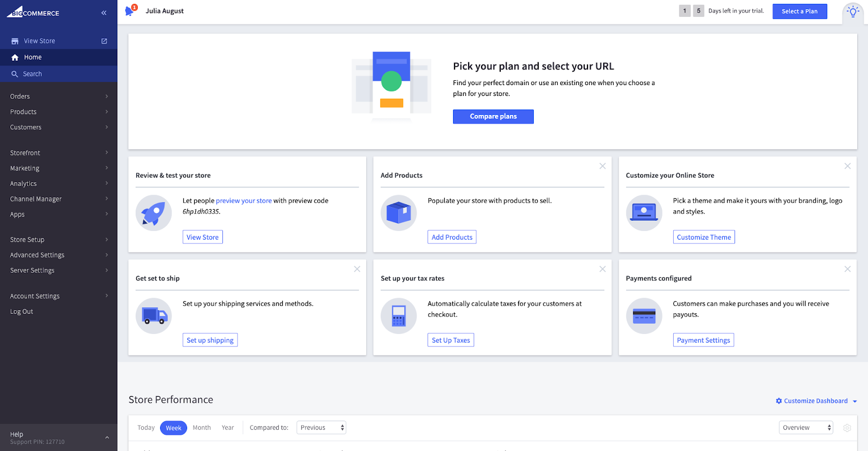Expand the Marketing menu
Screen dimensions: 868x451
[x=59, y=168]
